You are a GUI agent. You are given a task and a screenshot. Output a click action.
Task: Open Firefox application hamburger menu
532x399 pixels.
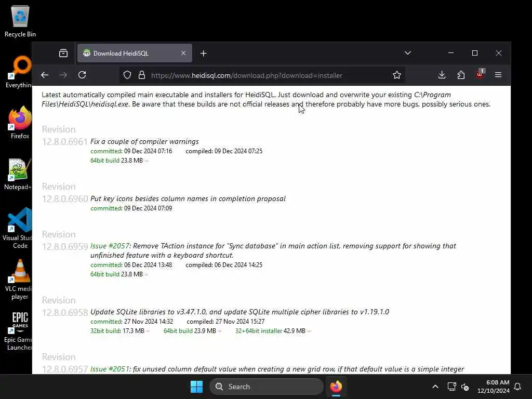498,75
